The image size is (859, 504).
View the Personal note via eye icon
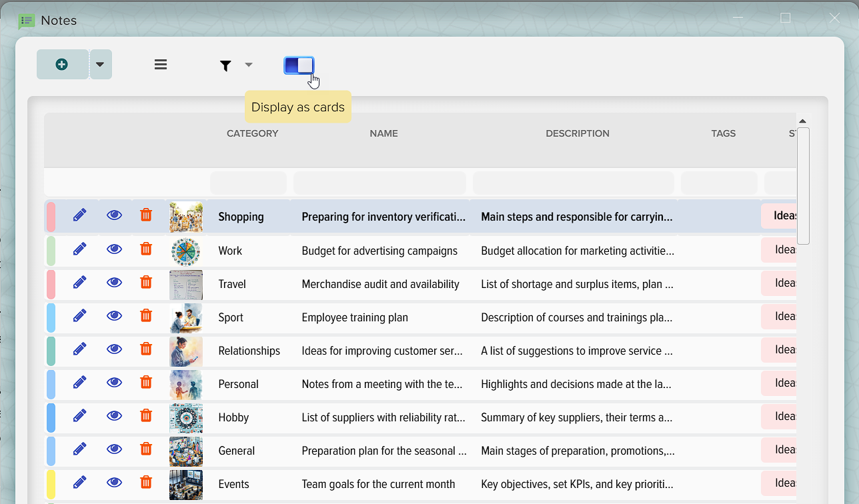pyautogui.click(x=115, y=382)
